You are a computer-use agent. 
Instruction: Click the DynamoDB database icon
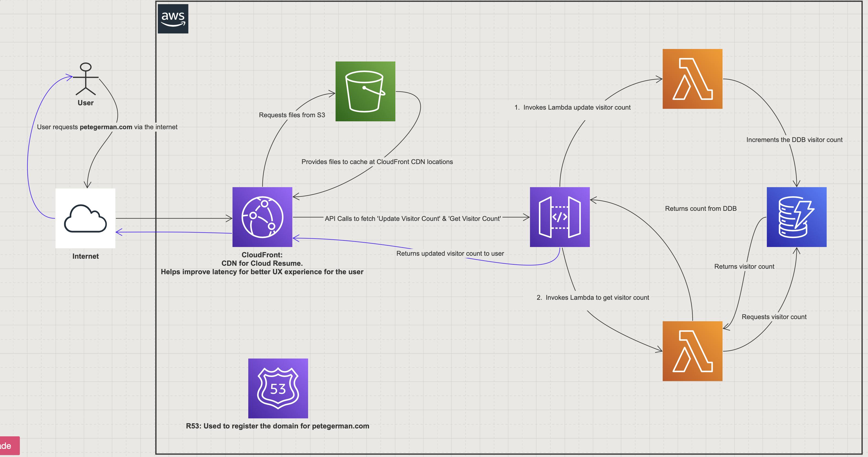pyautogui.click(x=796, y=217)
